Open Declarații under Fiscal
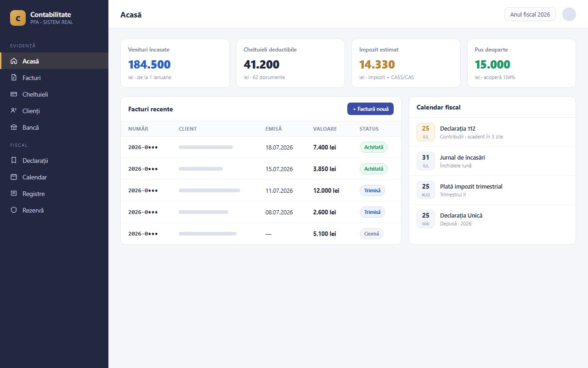 54,160
